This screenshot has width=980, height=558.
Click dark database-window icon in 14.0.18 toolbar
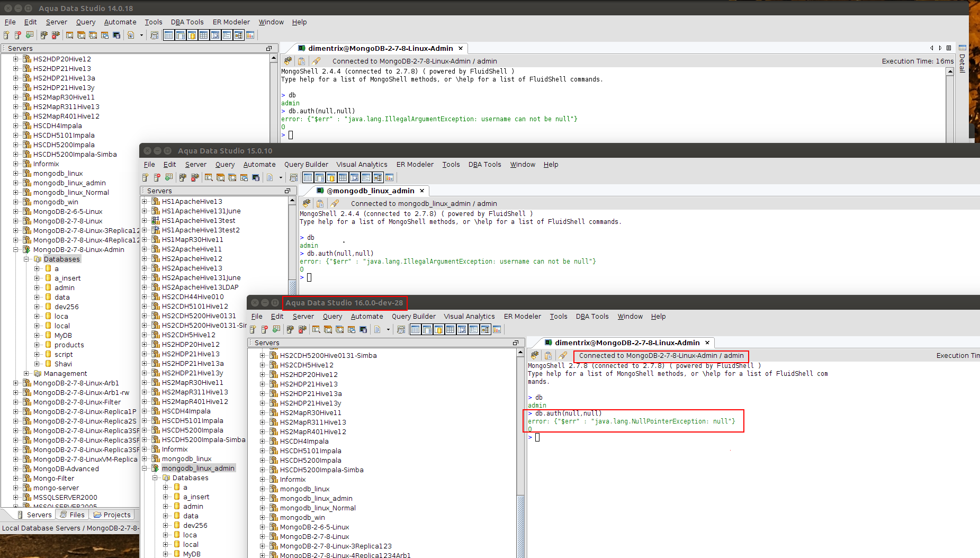pos(116,35)
